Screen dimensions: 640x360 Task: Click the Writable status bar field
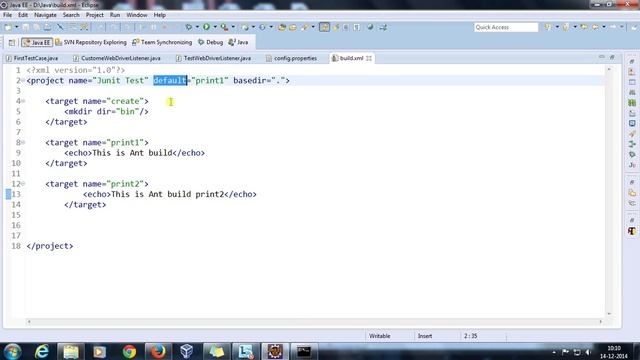click(x=380, y=336)
